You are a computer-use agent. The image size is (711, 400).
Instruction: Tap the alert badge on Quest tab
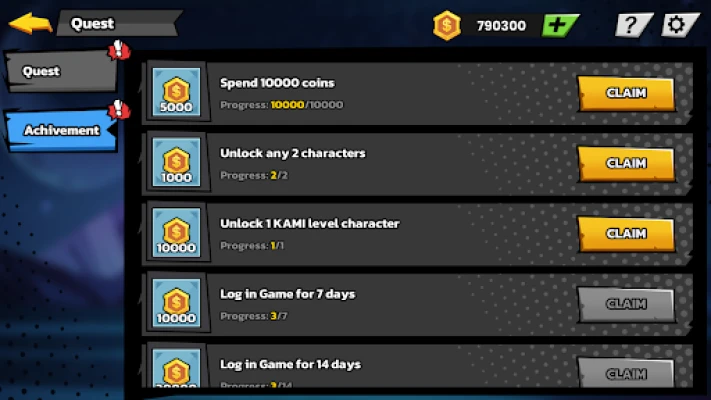pos(119,50)
